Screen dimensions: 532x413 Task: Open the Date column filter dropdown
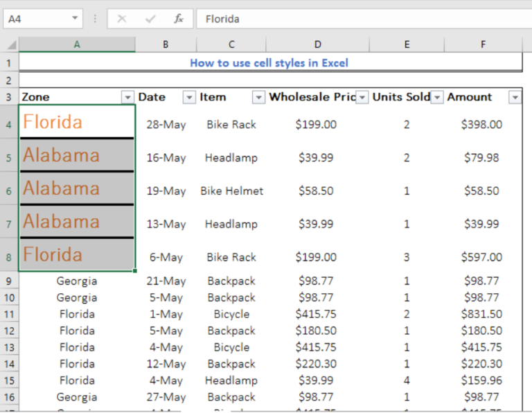coord(189,98)
